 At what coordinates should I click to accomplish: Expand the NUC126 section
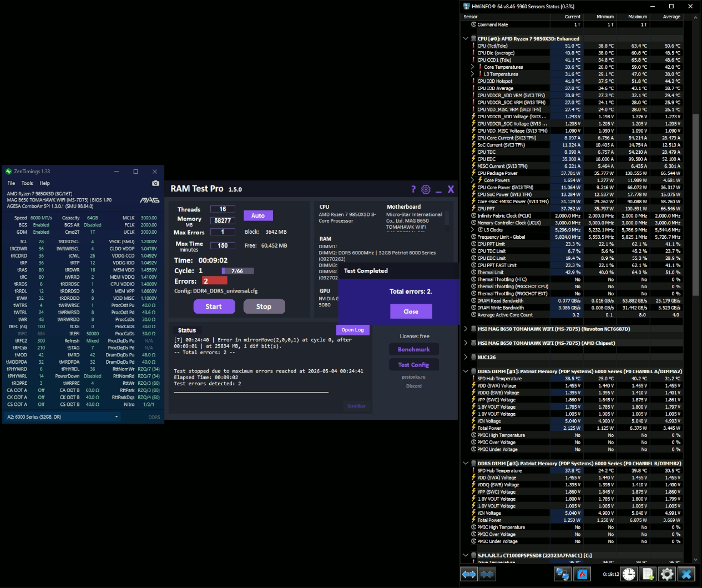(466, 357)
